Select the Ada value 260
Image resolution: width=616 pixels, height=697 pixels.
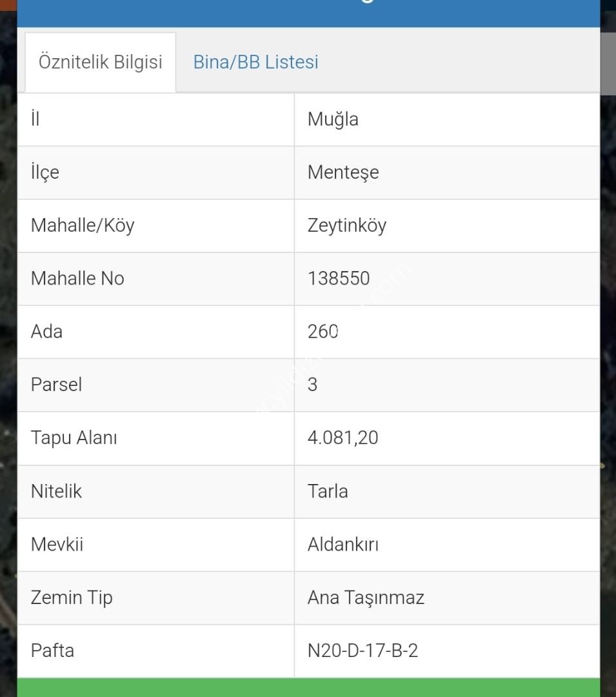[x=323, y=332]
